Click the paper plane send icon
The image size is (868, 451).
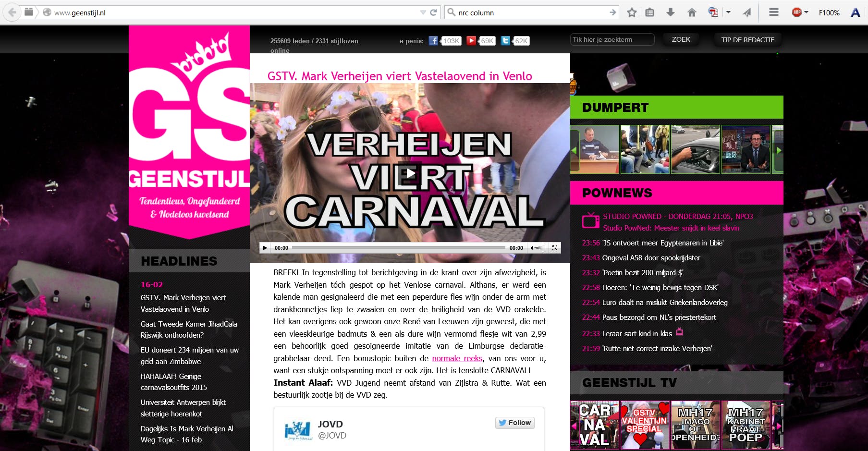click(x=747, y=12)
